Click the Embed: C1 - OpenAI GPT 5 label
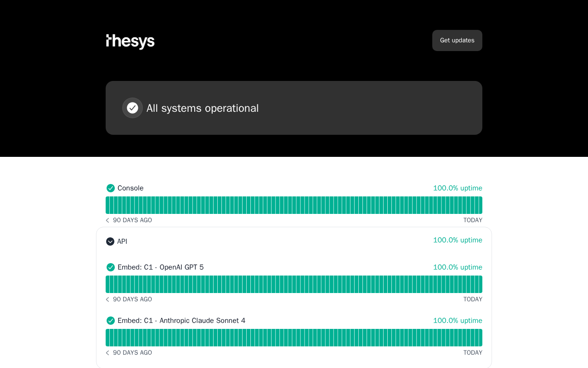 click(160, 267)
